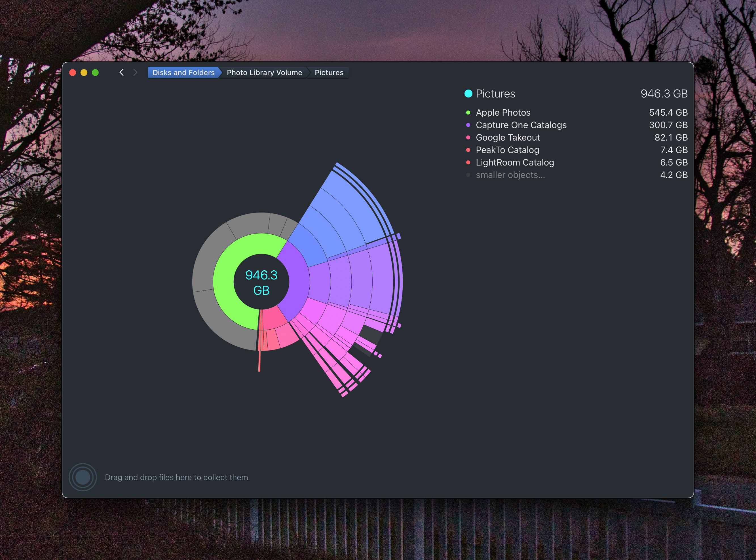The image size is (756, 560).
Task: Click the 946.3 GB center circle
Action: click(x=261, y=282)
